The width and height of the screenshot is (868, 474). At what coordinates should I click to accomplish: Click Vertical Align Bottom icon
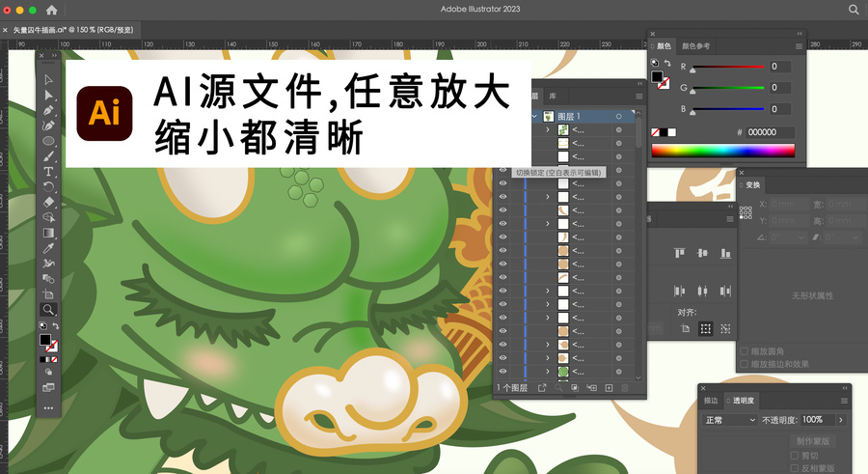point(725,253)
